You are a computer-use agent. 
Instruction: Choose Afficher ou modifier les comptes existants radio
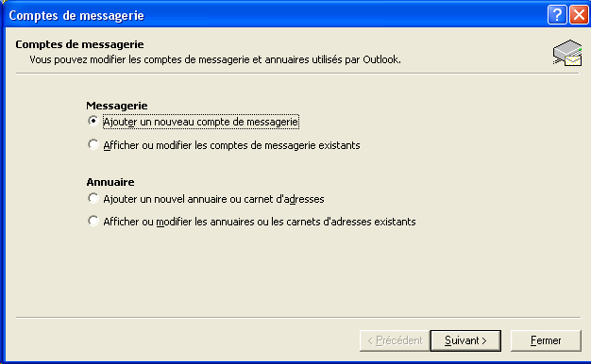point(93,144)
